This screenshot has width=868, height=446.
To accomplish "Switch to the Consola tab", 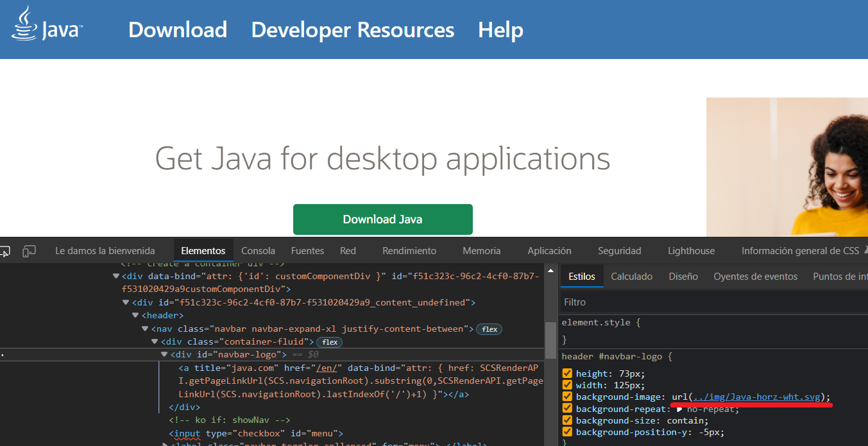I will pyautogui.click(x=258, y=251).
